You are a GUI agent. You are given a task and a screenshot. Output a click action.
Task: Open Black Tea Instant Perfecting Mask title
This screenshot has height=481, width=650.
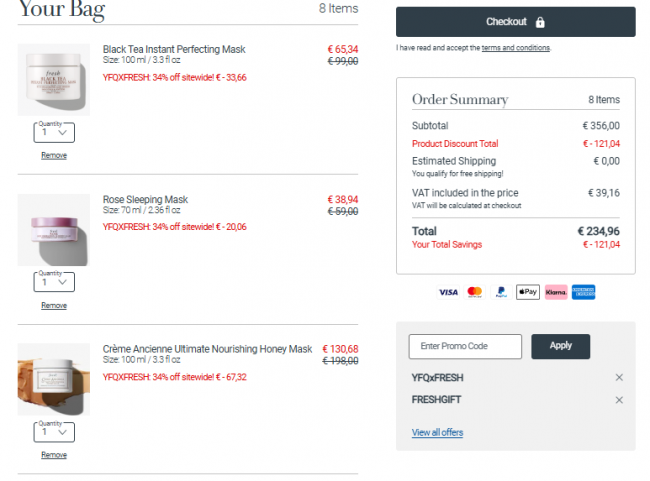tap(174, 49)
